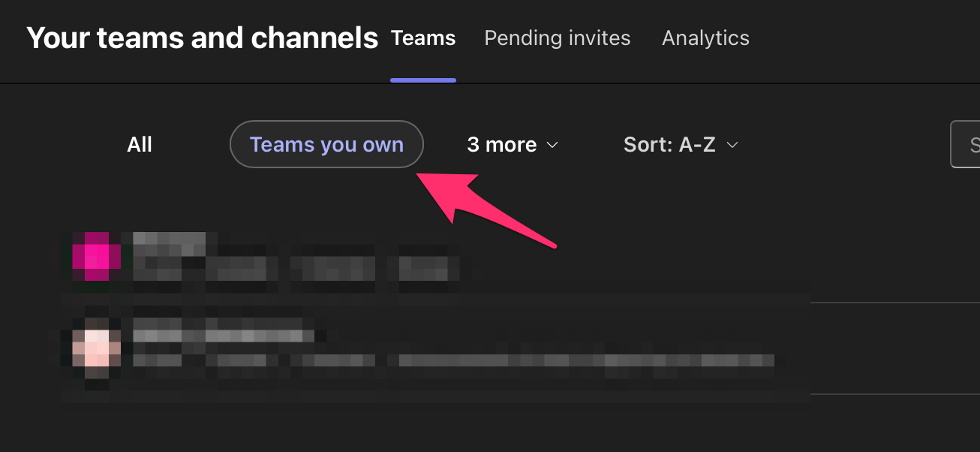Click the chevron beside Sort: A-Z
The width and height of the screenshot is (980, 452).
(732, 145)
